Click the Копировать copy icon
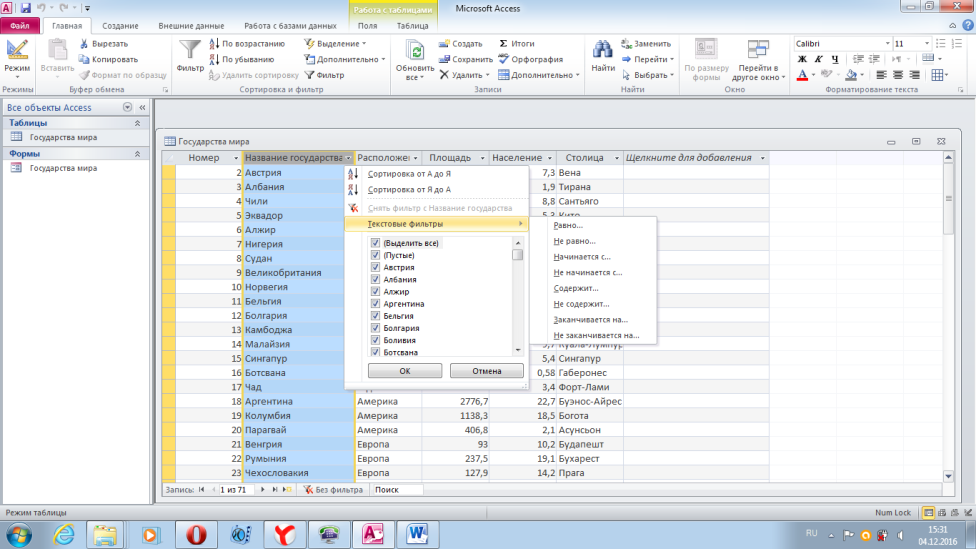 (x=84, y=59)
